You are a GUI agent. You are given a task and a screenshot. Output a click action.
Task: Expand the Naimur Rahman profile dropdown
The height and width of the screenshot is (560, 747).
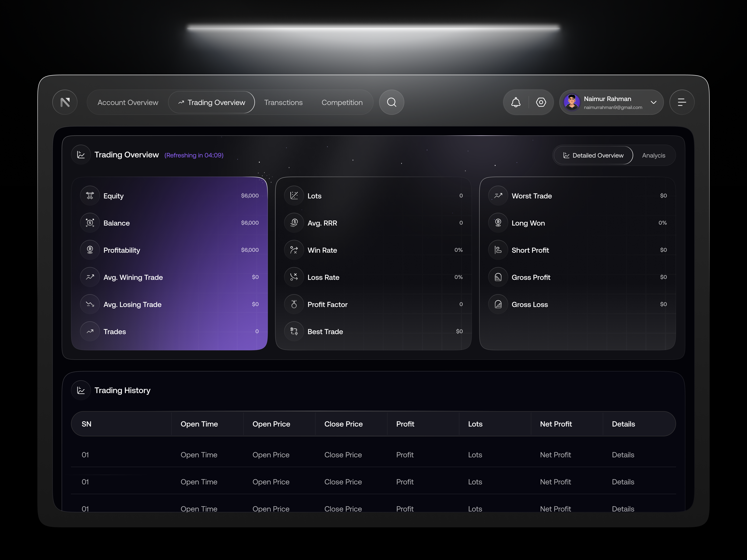point(653,102)
